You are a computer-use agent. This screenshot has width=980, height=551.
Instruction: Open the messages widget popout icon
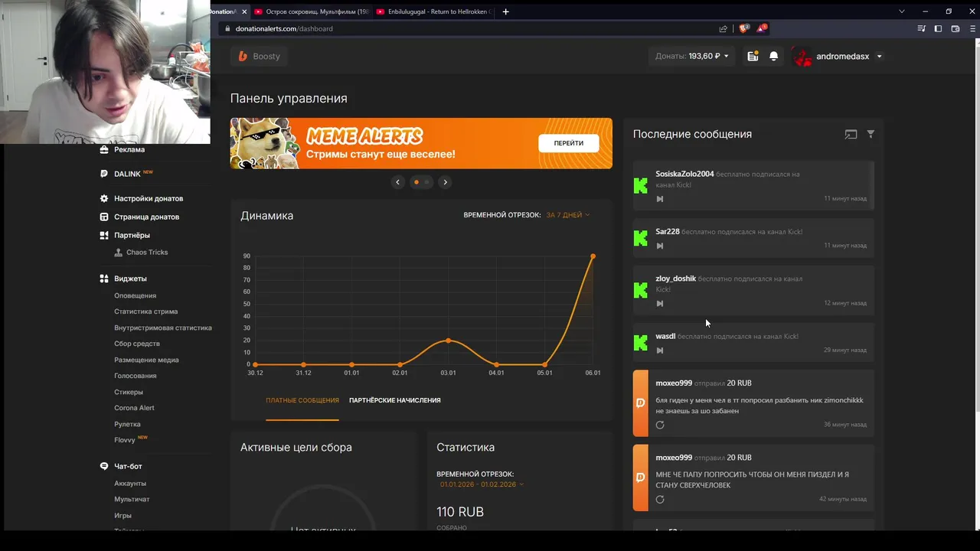coord(851,134)
